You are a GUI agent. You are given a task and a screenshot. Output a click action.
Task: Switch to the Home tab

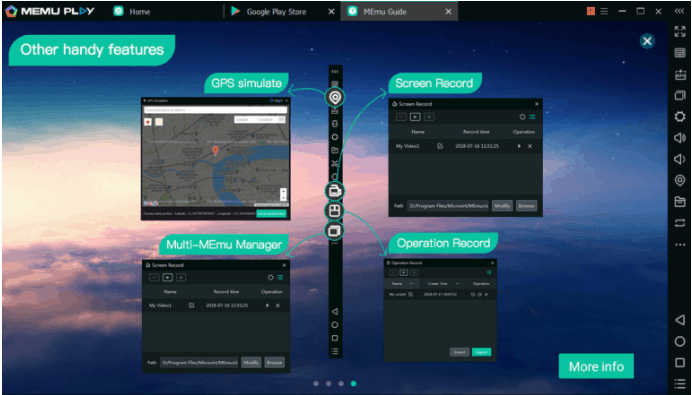[x=139, y=12]
